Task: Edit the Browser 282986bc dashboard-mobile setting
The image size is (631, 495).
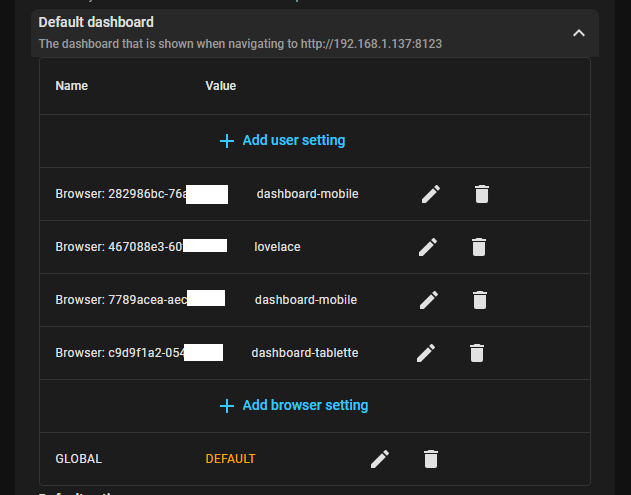Action: tap(431, 194)
